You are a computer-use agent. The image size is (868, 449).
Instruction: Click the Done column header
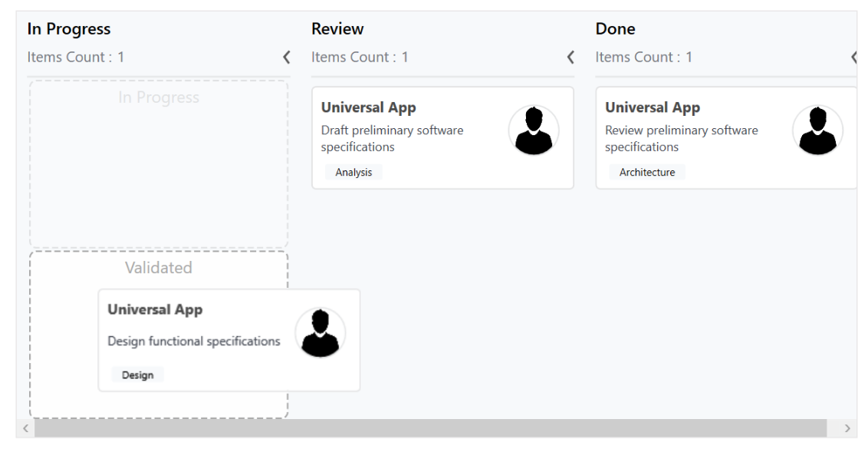616,29
